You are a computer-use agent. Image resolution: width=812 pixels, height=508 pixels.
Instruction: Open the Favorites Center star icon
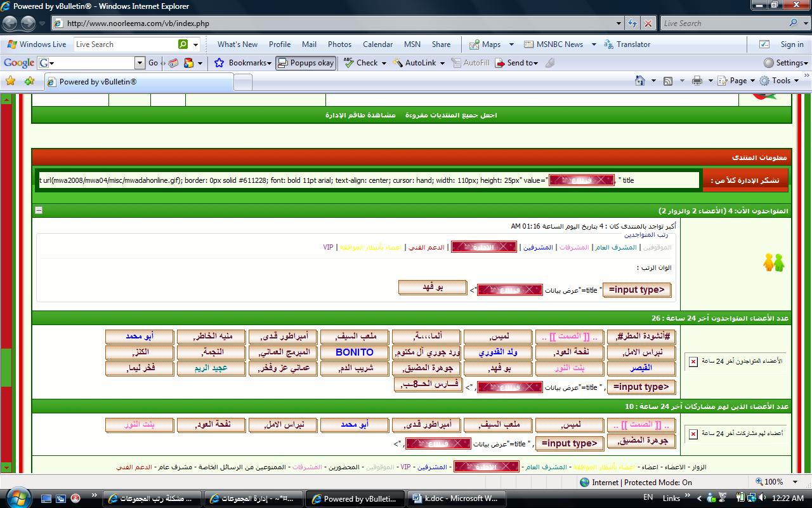click(x=10, y=81)
